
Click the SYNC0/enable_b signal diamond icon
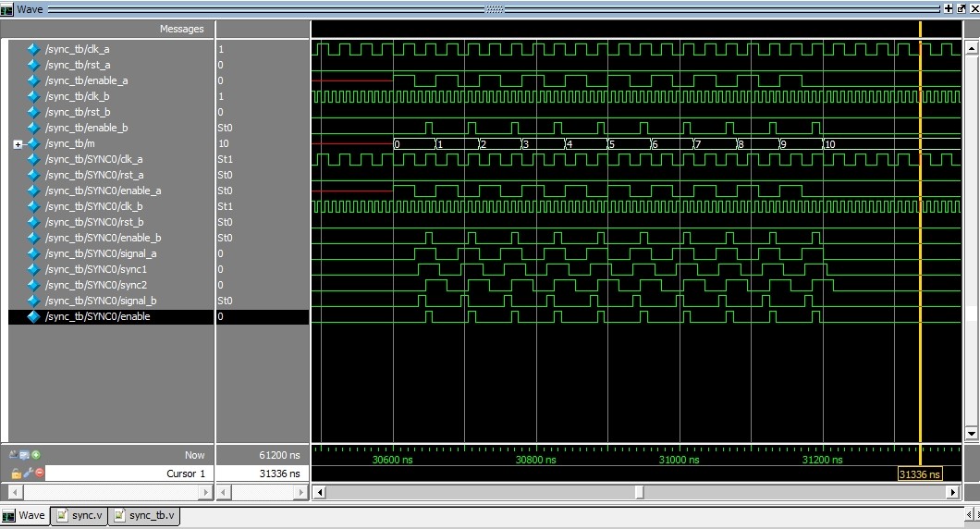click(34, 238)
